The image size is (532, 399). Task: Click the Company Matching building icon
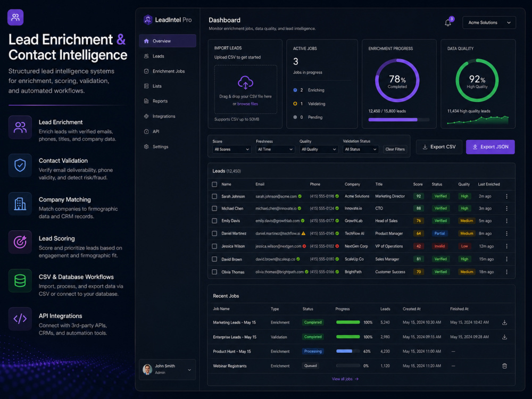[x=20, y=204]
